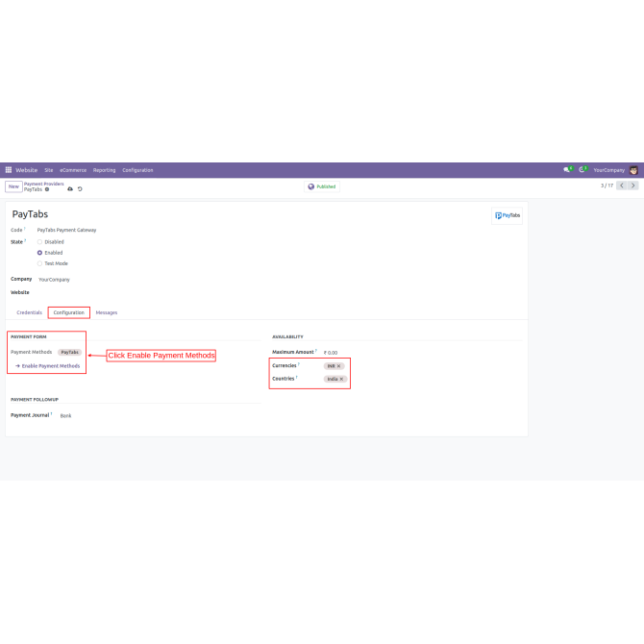Screen dimensions: 644x644
Task: Show the Currencies help tooltip
Action: click(299, 364)
